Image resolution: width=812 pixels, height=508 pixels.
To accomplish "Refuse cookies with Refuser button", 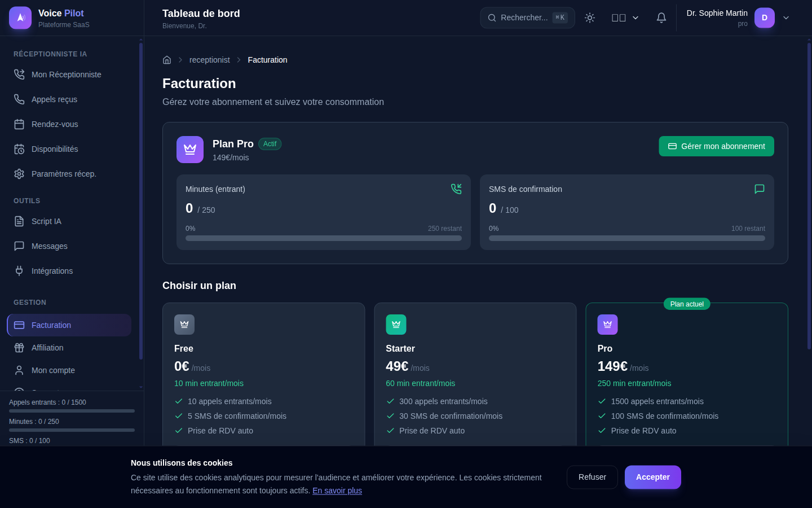I will pyautogui.click(x=592, y=477).
